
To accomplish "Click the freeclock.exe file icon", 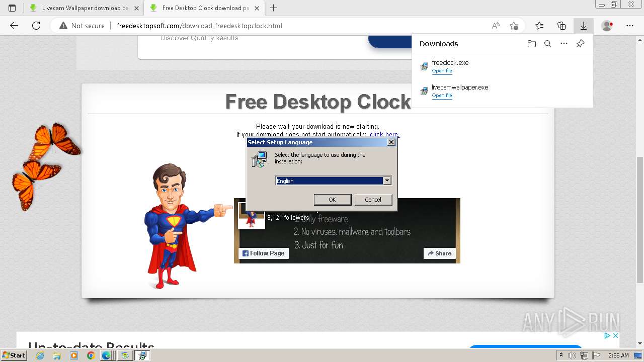I will tap(424, 66).
